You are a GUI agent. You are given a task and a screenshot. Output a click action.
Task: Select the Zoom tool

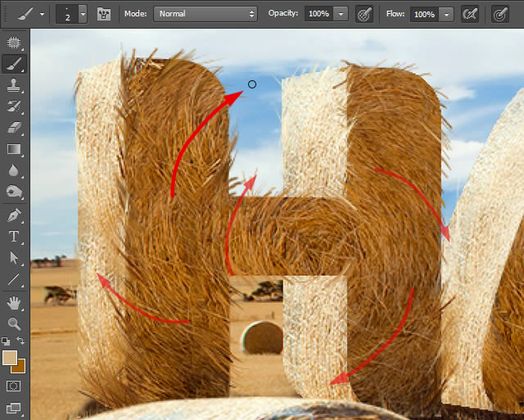click(14, 323)
